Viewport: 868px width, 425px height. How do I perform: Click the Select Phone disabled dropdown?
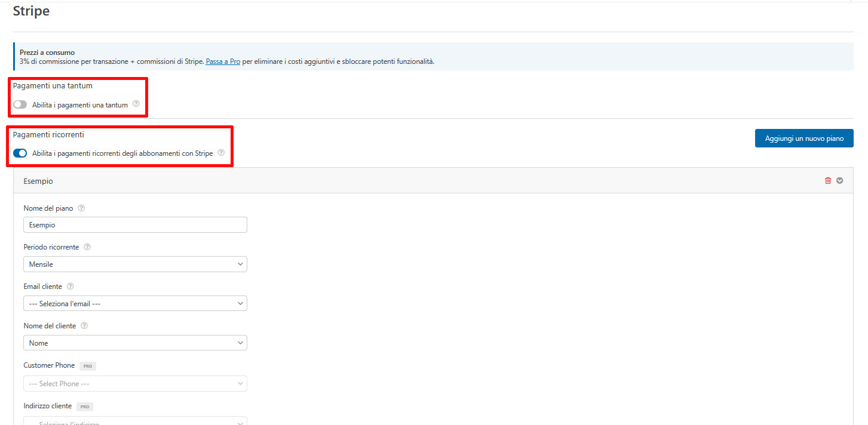(135, 383)
